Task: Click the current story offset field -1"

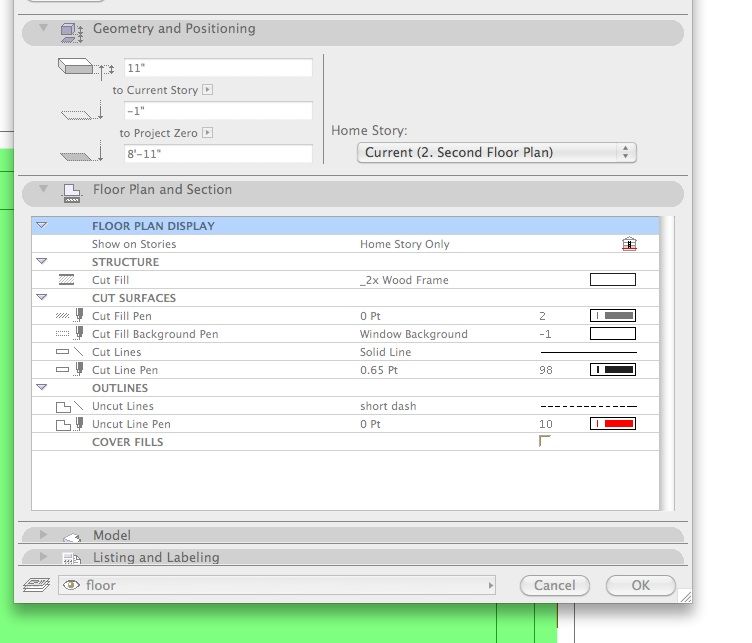Action: coord(219,111)
